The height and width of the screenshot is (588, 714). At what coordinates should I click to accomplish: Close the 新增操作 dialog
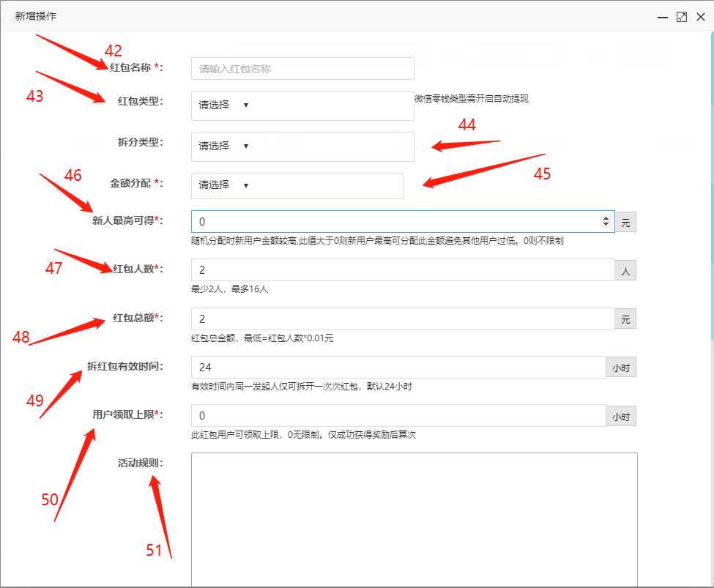click(701, 17)
